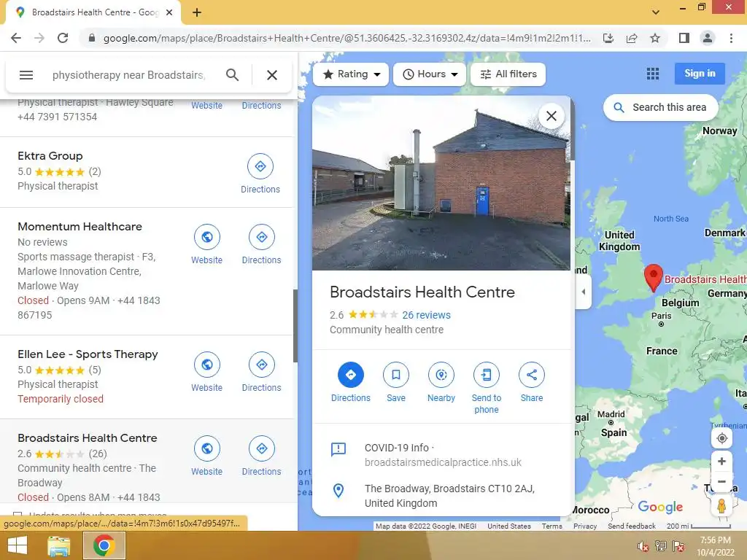The width and height of the screenshot is (747, 560).
Task: Click the muted volume tray icon
Action: [642, 546]
